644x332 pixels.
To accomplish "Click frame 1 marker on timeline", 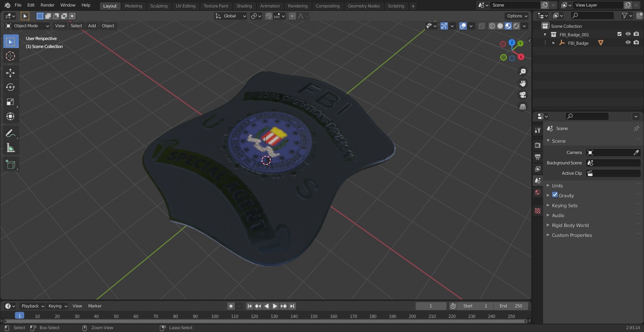I will point(19,316).
